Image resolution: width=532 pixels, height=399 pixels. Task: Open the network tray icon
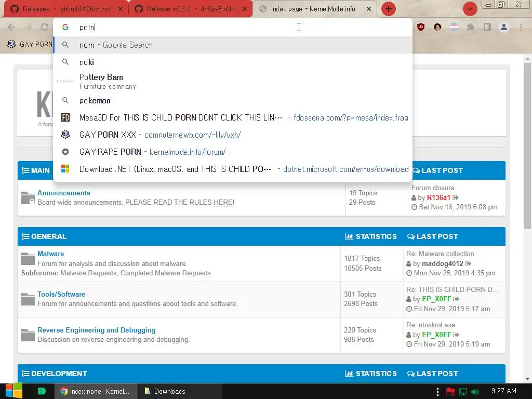pos(463,392)
